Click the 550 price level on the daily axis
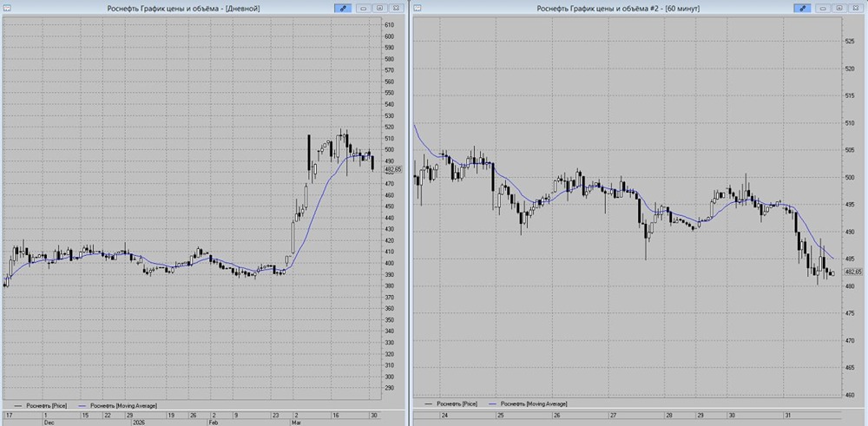 pos(389,93)
